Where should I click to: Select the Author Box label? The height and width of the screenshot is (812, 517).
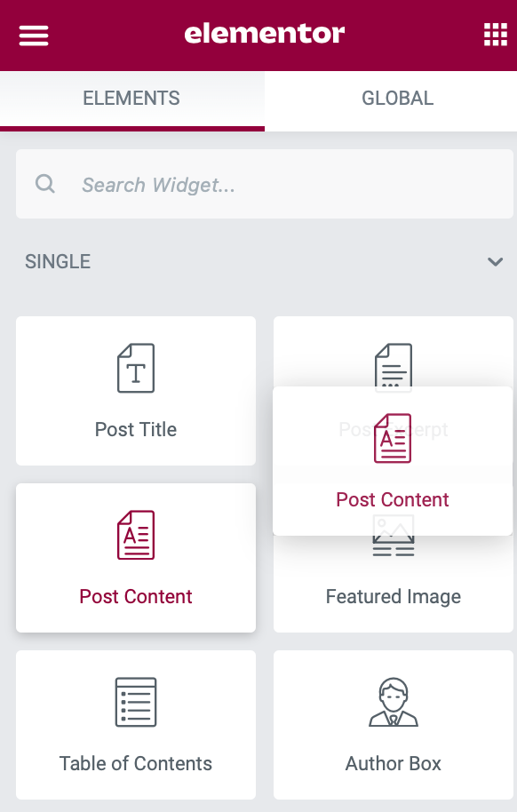point(394,763)
